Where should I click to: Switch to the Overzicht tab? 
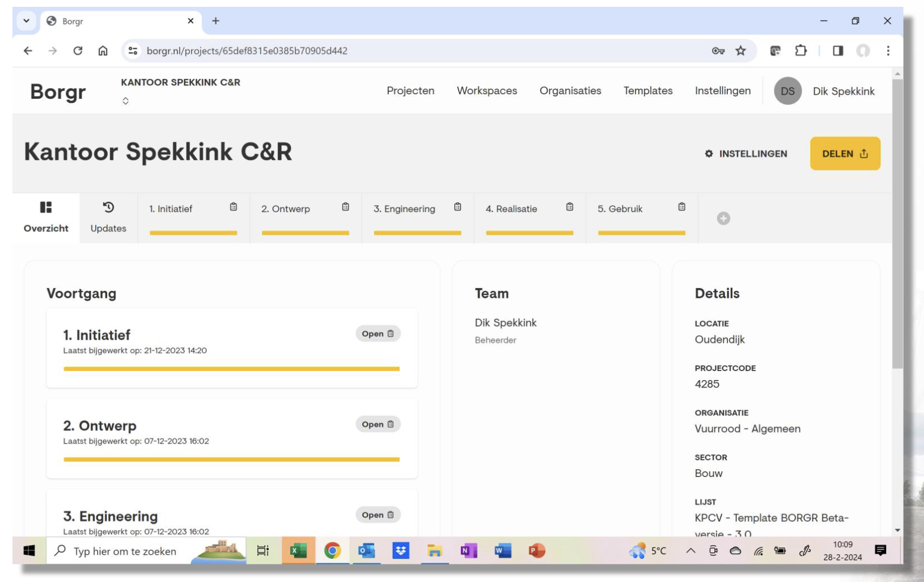point(46,218)
